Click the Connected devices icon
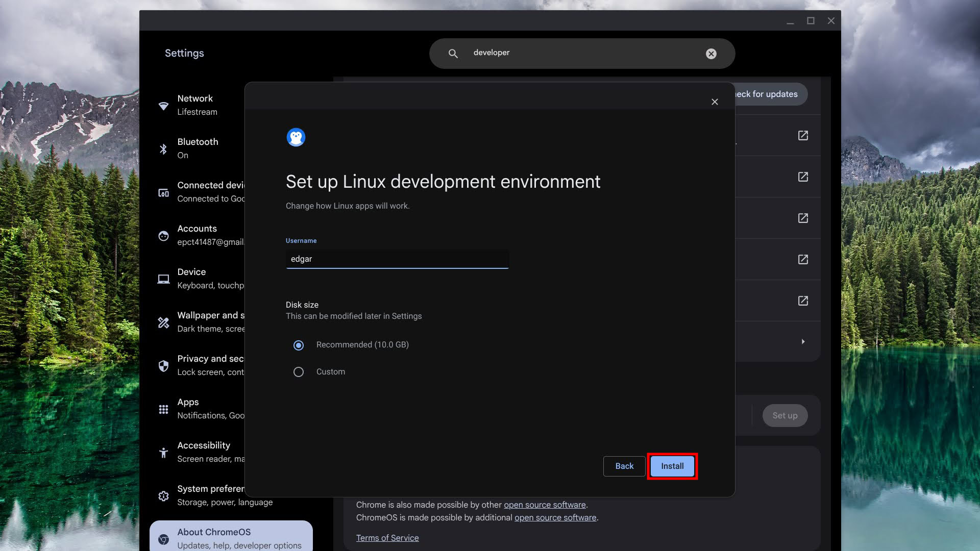980x551 pixels. (163, 193)
